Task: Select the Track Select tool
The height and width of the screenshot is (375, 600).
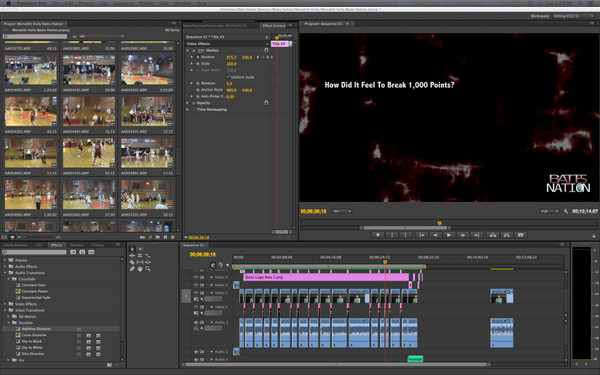Action: 140,249
